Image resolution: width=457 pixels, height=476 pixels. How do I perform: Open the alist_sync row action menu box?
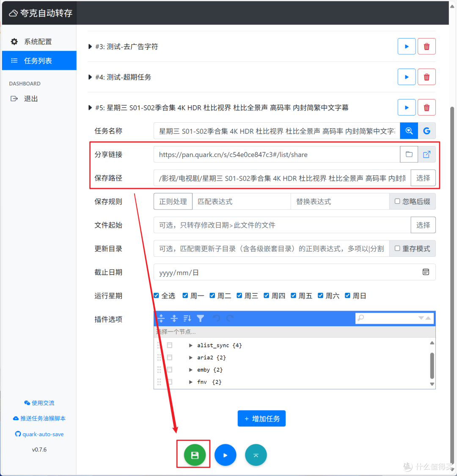click(170, 345)
